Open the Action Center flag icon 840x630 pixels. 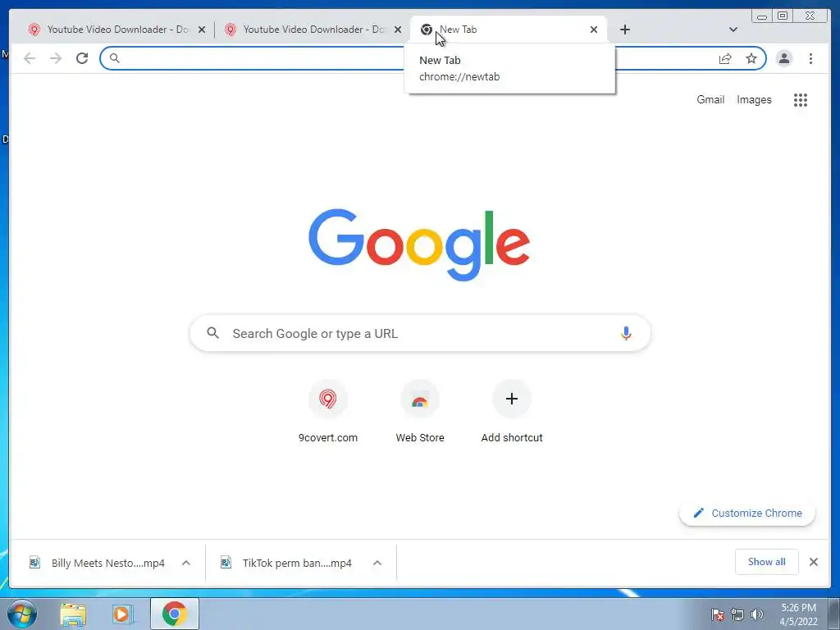coord(718,615)
